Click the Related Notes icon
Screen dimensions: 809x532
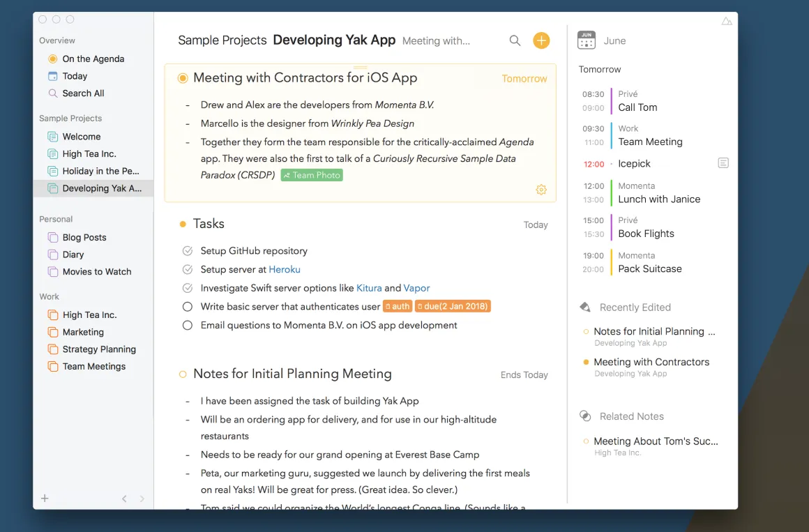tap(585, 416)
